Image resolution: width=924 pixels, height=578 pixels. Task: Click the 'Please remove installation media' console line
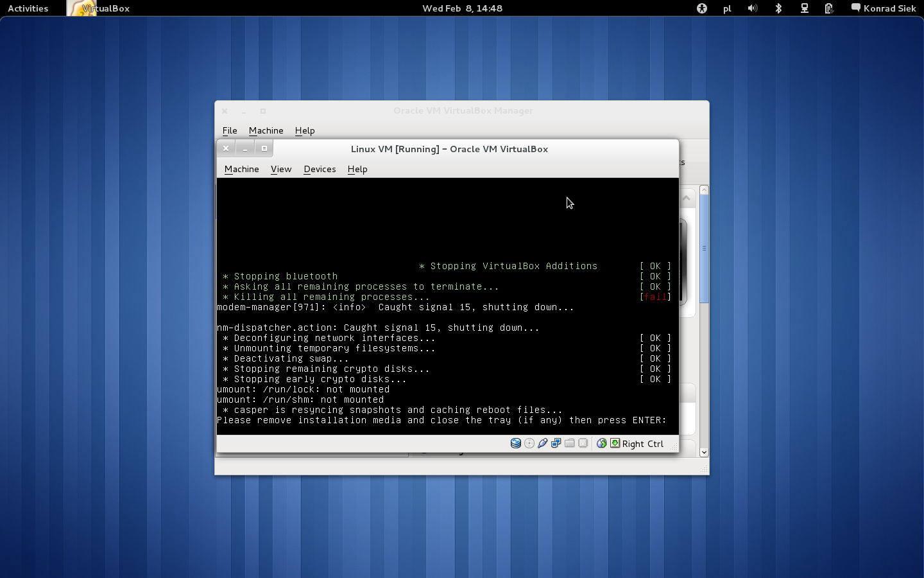coord(442,420)
